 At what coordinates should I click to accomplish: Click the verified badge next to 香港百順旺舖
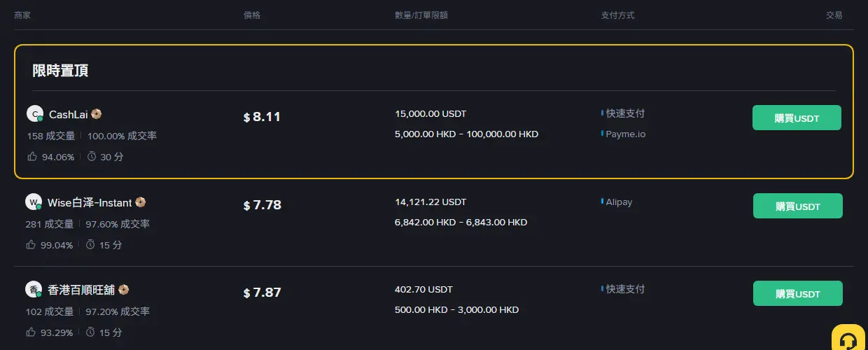[x=123, y=289]
